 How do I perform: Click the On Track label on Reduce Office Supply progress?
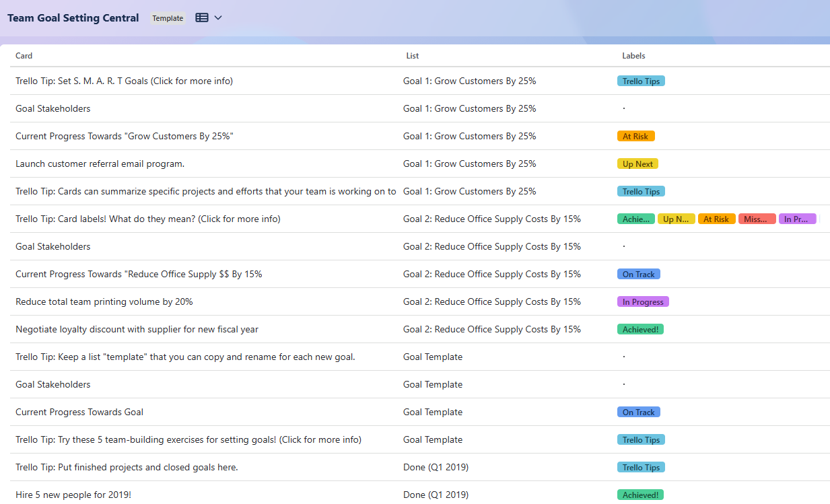tap(638, 274)
